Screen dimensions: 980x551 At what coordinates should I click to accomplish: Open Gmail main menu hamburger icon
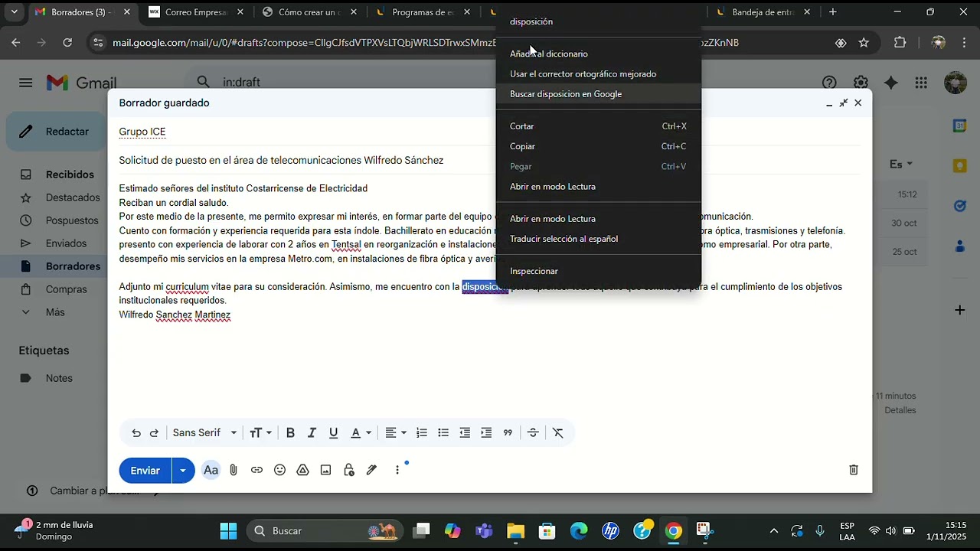click(x=26, y=83)
